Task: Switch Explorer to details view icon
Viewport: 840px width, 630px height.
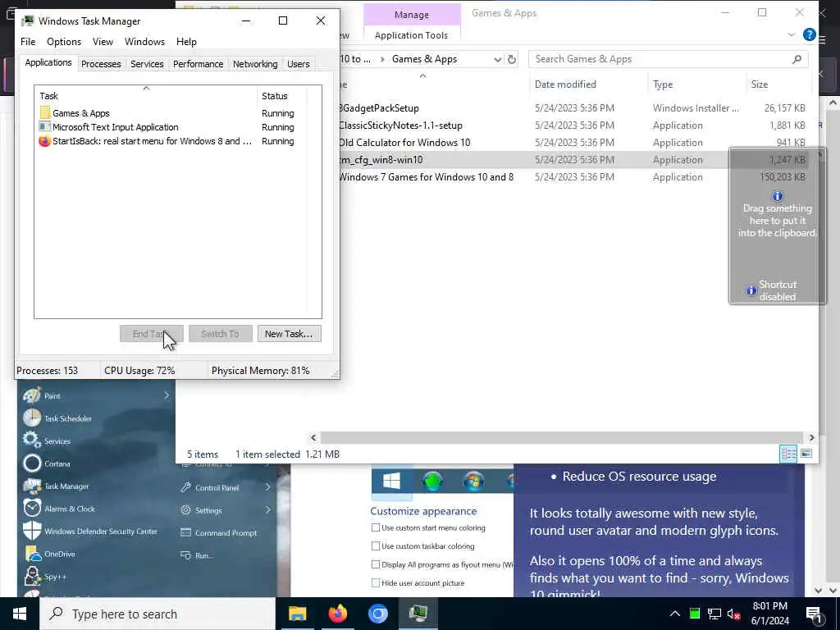Action: click(788, 454)
